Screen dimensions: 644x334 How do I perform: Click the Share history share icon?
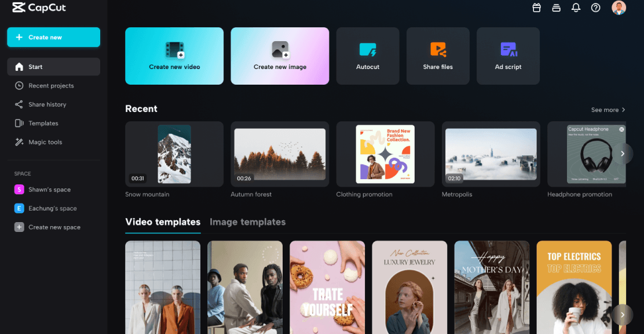point(19,104)
